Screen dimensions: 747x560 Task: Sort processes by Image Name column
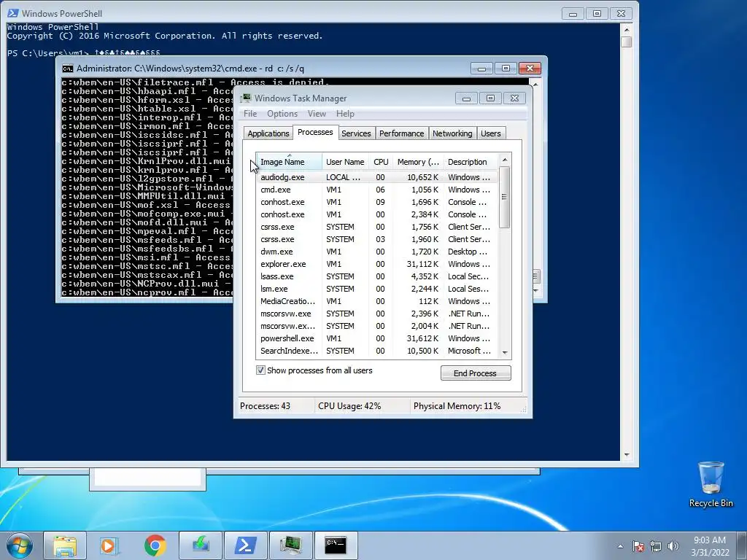(x=289, y=162)
